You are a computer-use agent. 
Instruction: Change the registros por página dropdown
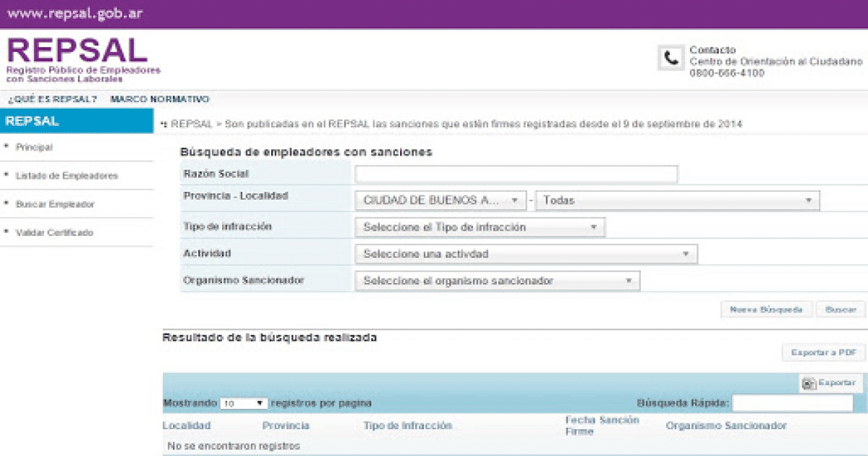[x=244, y=403]
